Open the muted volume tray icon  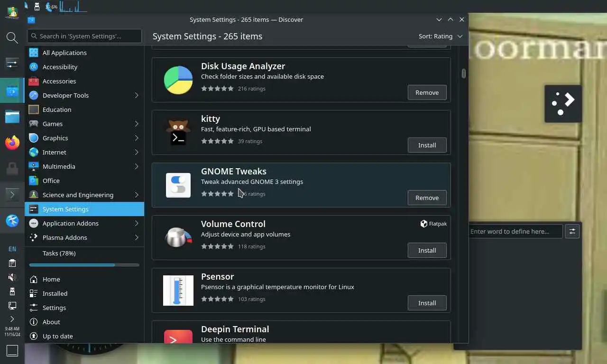point(12,277)
